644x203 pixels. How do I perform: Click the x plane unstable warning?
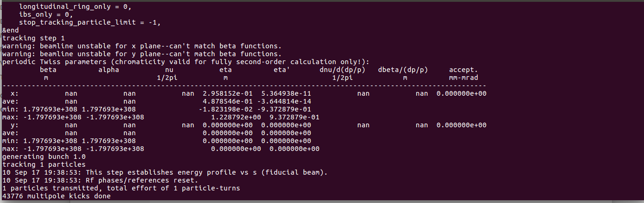[142, 46]
